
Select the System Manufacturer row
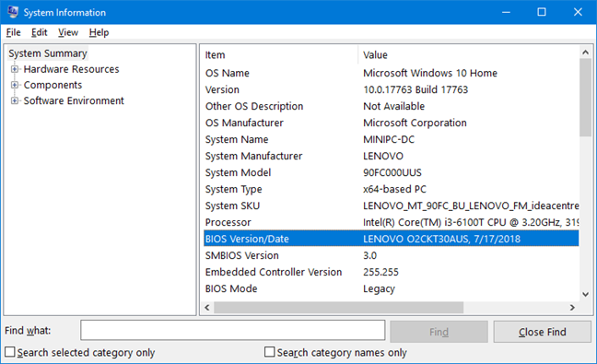tap(391, 156)
